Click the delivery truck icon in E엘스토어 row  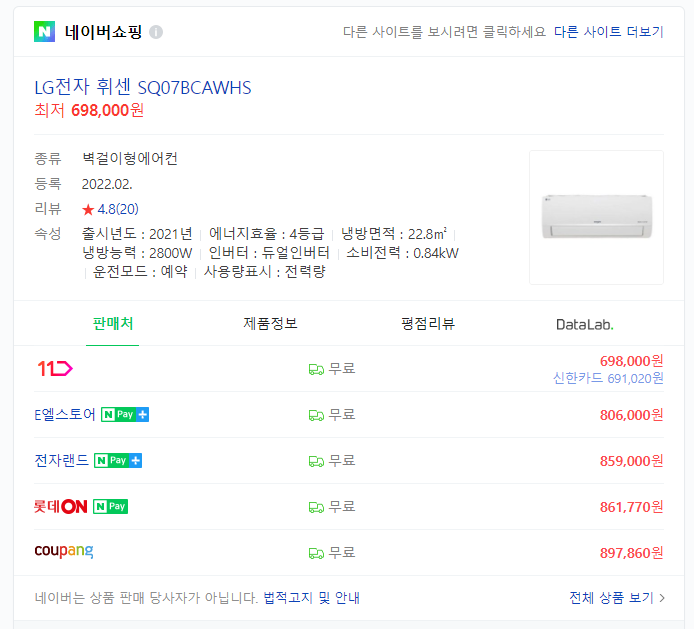pyautogui.click(x=316, y=415)
